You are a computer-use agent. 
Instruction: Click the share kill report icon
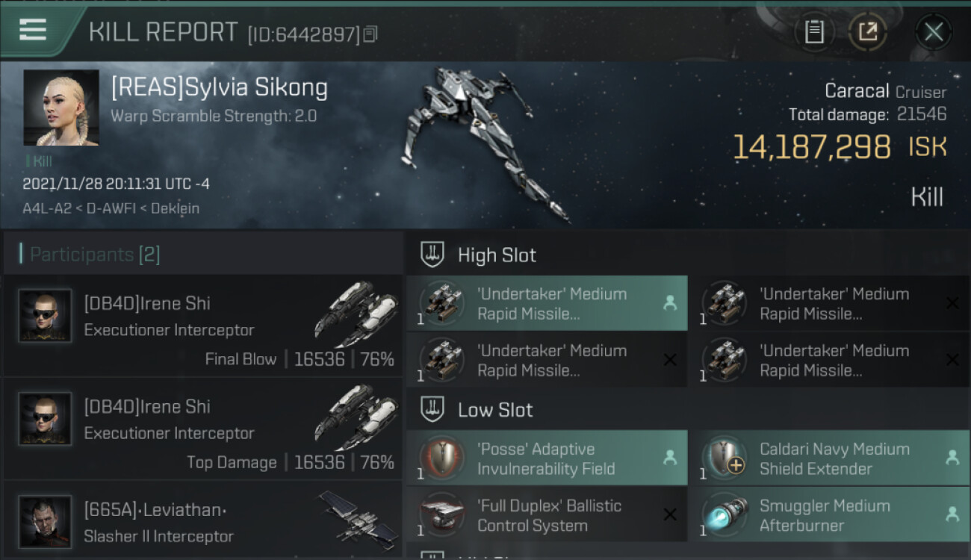867,31
